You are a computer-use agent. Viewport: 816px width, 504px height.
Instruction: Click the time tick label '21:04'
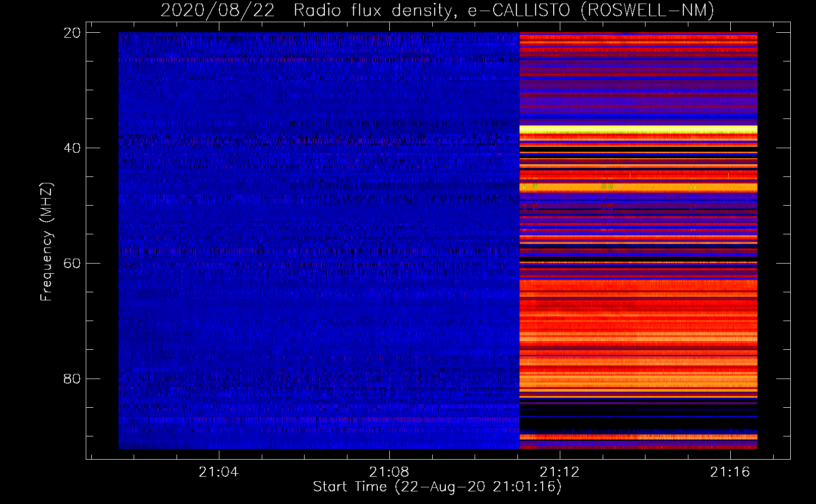(x=219, y=472)
